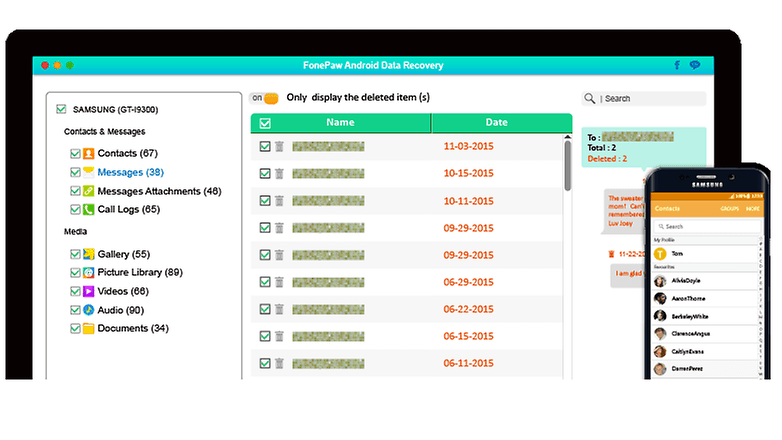Click the Videos category icon
782x440 pixels.
pos(89,291)
